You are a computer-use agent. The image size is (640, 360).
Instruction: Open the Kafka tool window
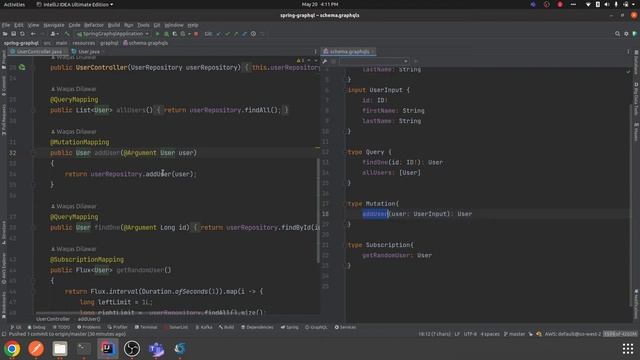click(204, 327)
